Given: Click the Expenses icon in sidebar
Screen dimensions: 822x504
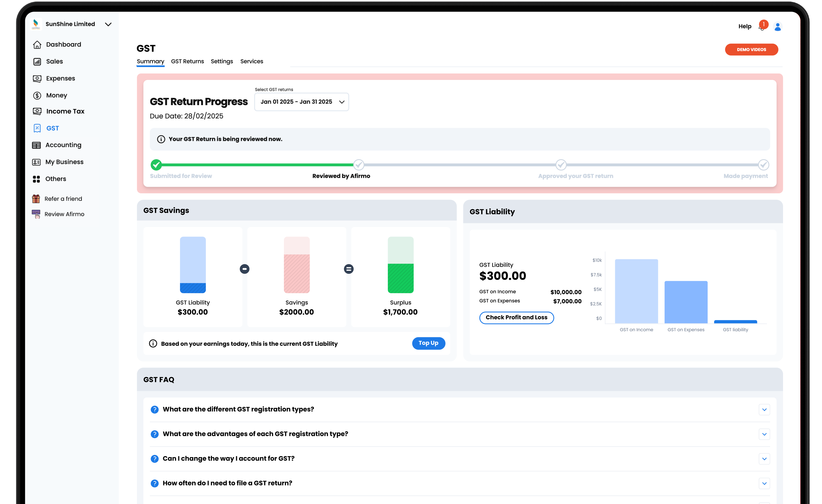Looking at the screenshot, I should pyautogui.click(x=37, y=79).
